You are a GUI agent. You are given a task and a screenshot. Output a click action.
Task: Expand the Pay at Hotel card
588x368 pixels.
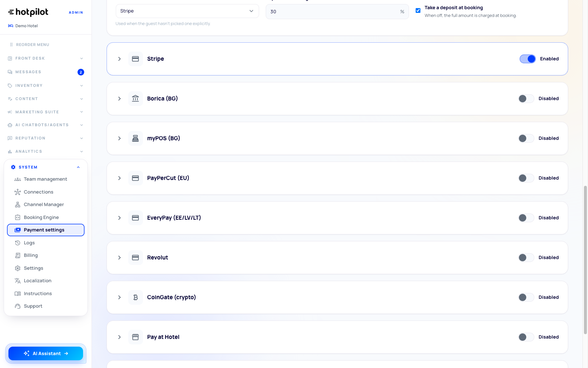tap(119, 337)
